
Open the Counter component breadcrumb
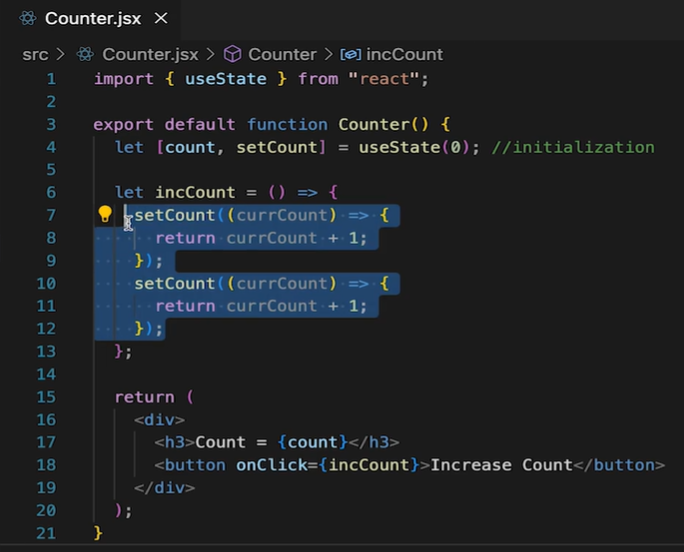(x=282, y=55)
